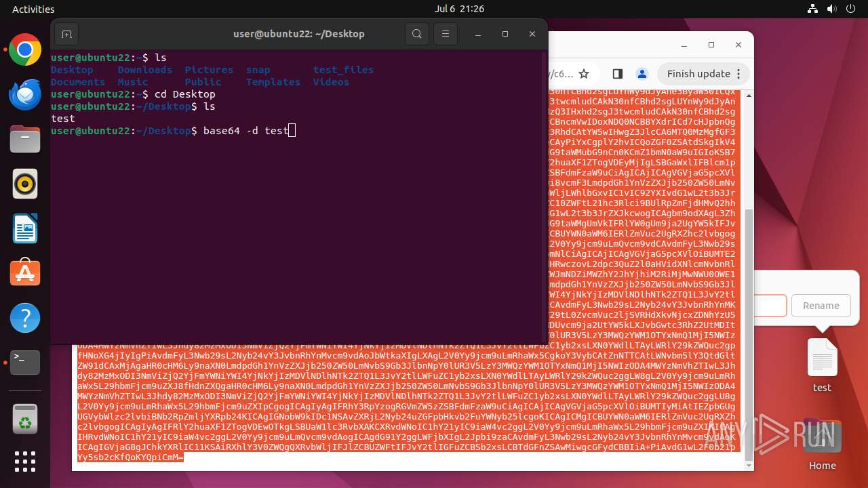This screenshot has height=488, width=868.
Task: Click the terminal search icon
Action: click(x=416, y=34)
